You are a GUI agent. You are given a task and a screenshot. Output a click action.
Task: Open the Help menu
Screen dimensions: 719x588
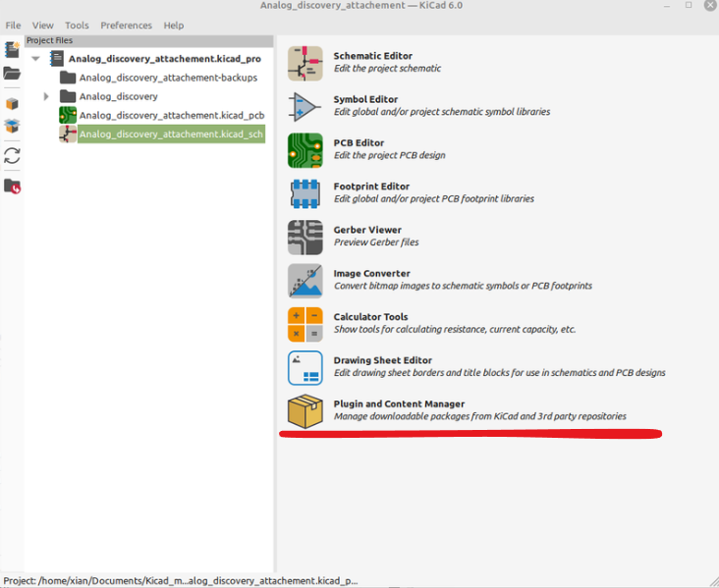pyautogui.click(x=174, y=26)
